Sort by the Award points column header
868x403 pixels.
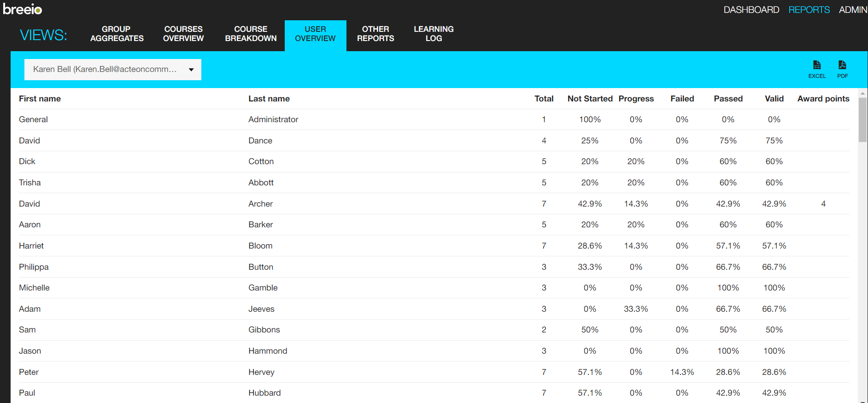tap(823, 99)
